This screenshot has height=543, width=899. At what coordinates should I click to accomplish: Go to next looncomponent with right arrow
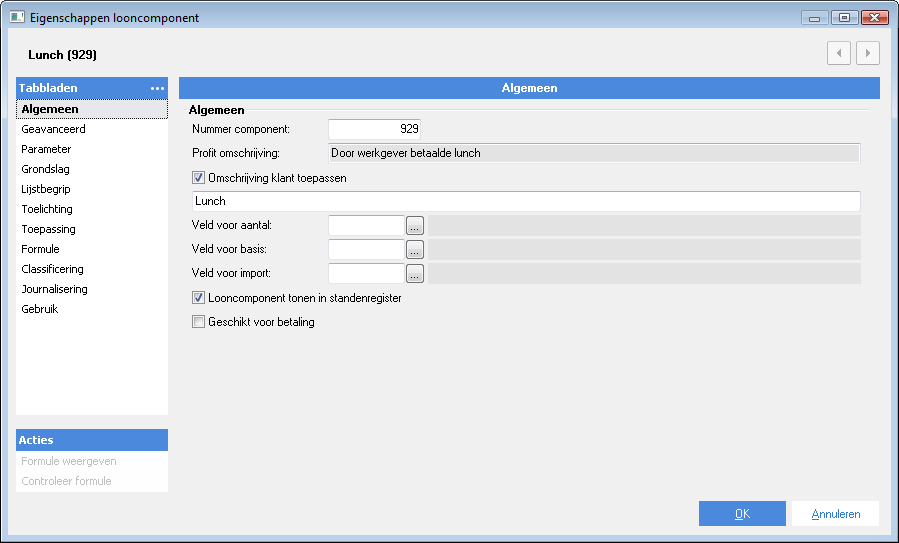pyautogui.click(x=868, y=53)
